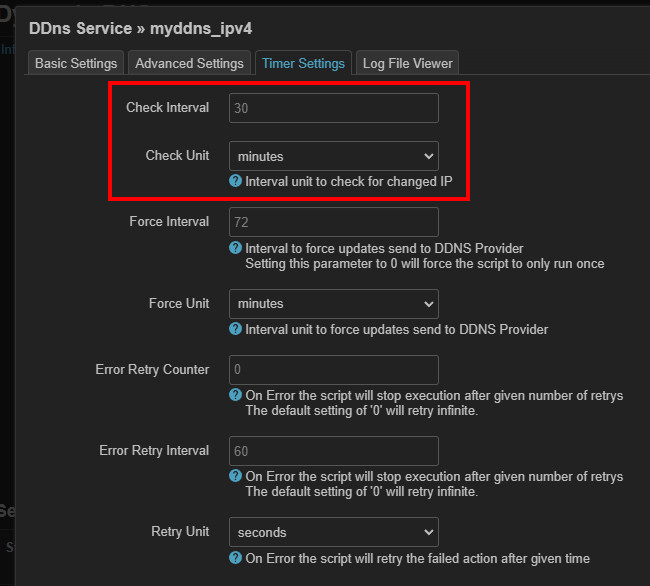Click help icon beside 'Interval unit to check for changed IP'
The width and height of the screenshot is (650, 586).
236,182
